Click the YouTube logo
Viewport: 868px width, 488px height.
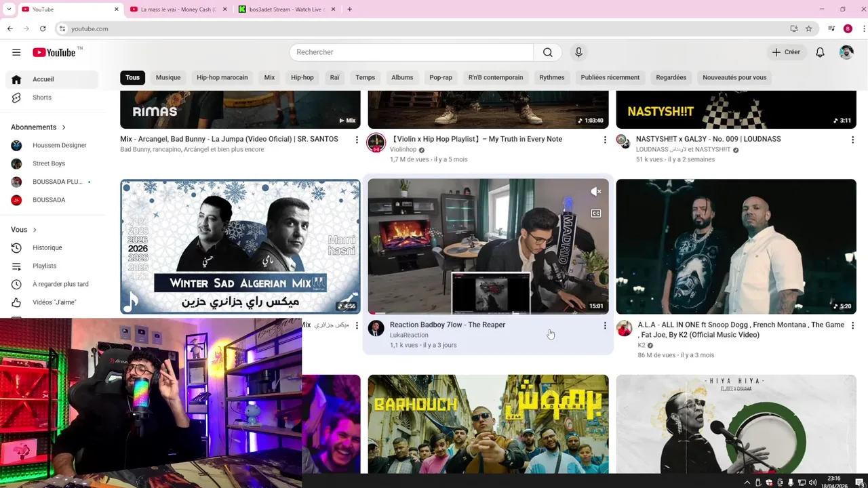click(x=54, y=52)
